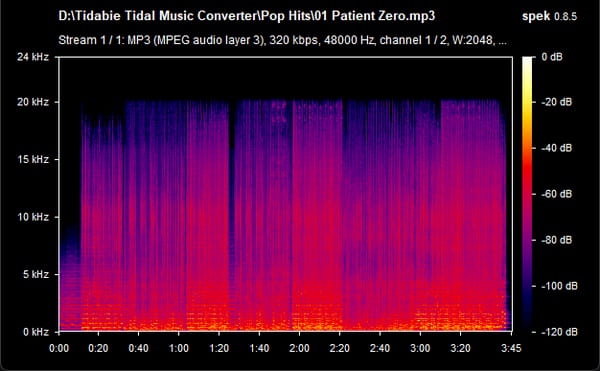Click the 24 kHz frequency axis label
The width and height of the screenshot is (600, 371).
(x=33, y=57)
